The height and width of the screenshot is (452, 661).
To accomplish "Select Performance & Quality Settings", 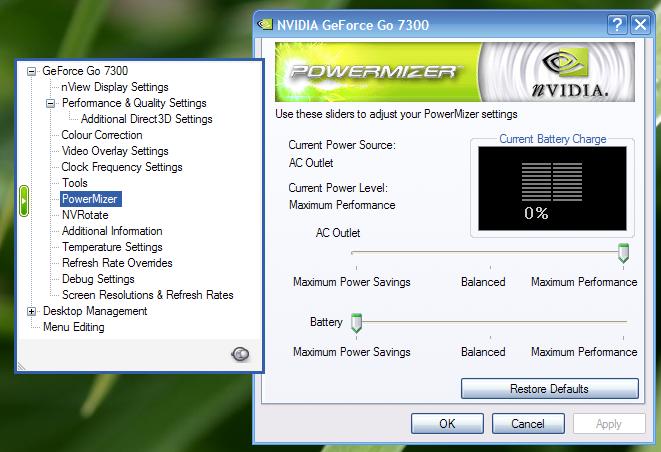I will [134, 103].
